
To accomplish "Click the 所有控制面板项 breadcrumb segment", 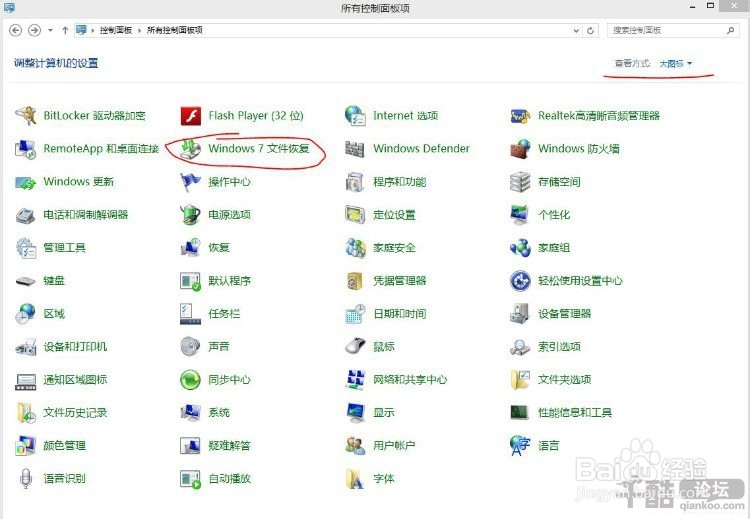I will [x=175, y=30].
